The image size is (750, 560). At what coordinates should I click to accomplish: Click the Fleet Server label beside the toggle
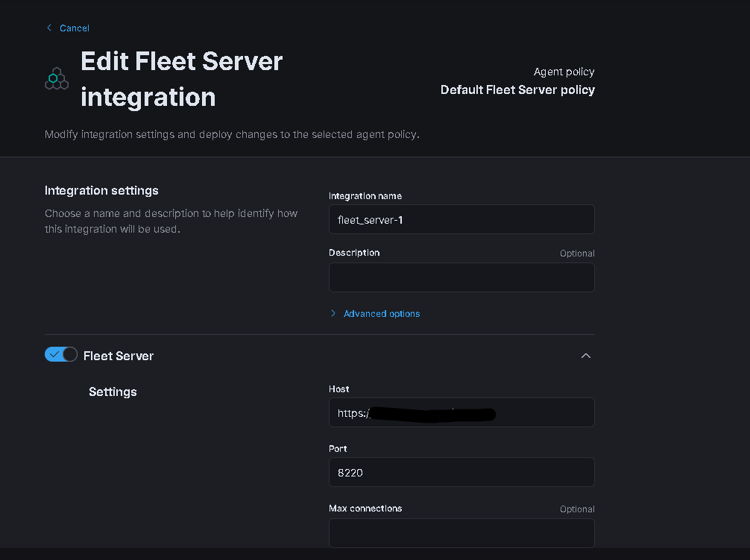[x=119, y=356]
